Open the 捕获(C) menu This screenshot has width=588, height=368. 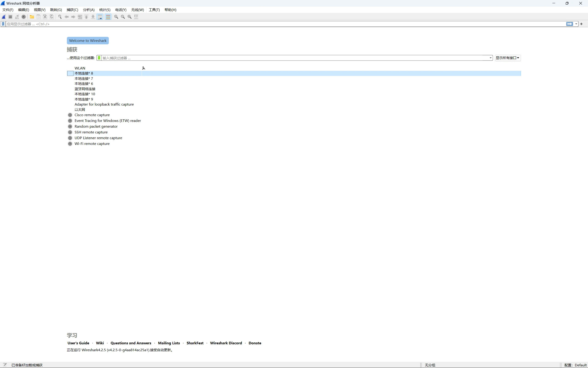pos(72,10)
